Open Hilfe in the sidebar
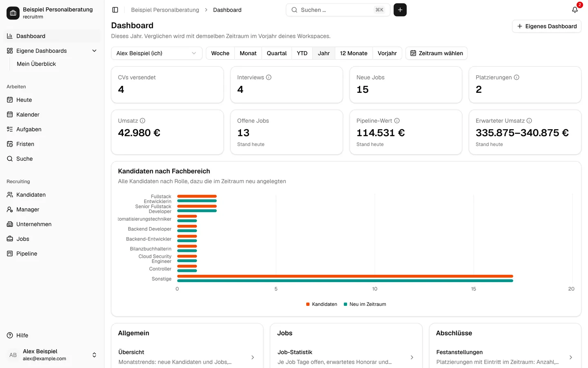 51,335
